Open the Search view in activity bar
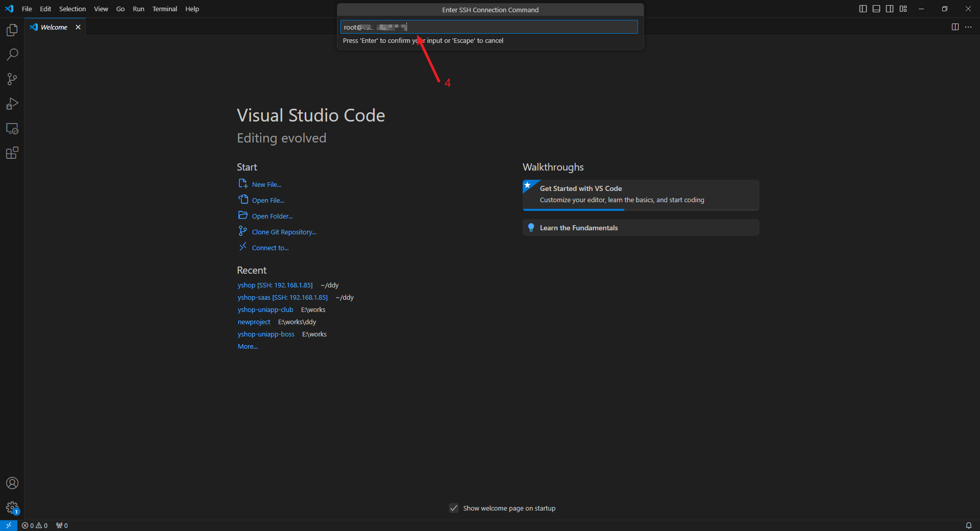 tap(12, 55)
